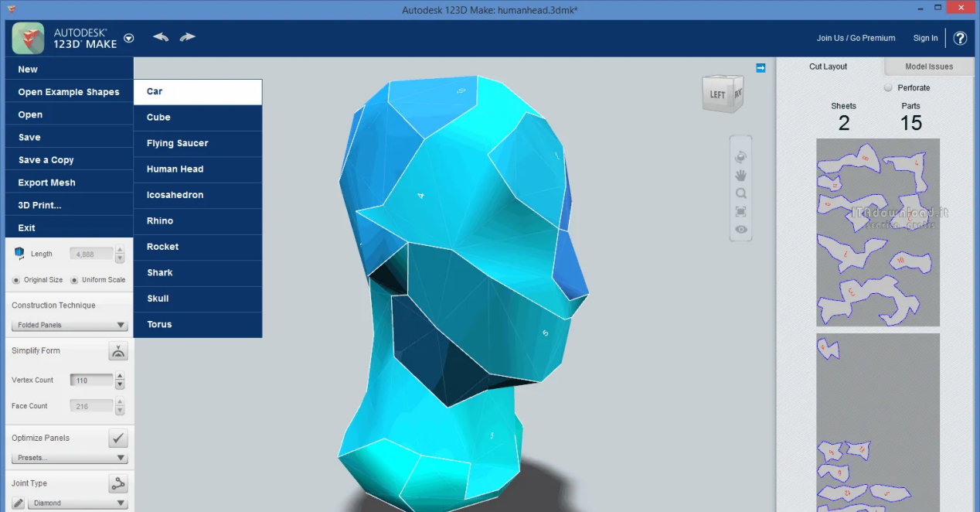Click the Length value field
The image size is (980, 512).
pos(91,254)
